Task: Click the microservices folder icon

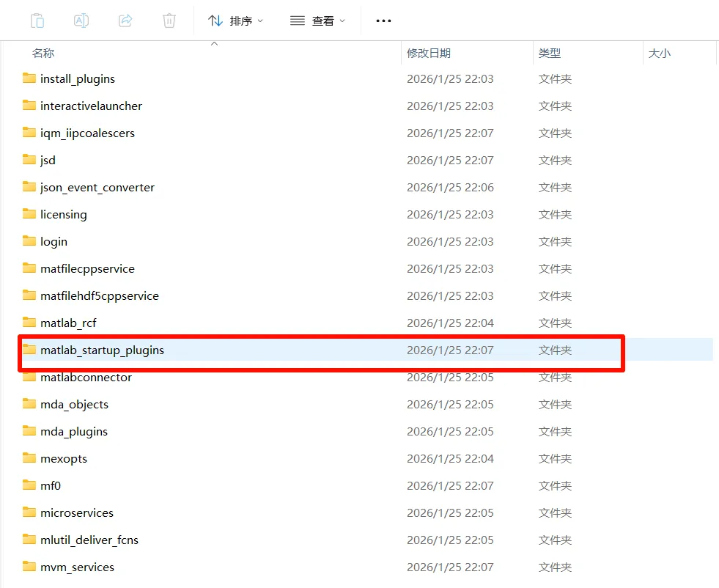Action: click(29, 512)
